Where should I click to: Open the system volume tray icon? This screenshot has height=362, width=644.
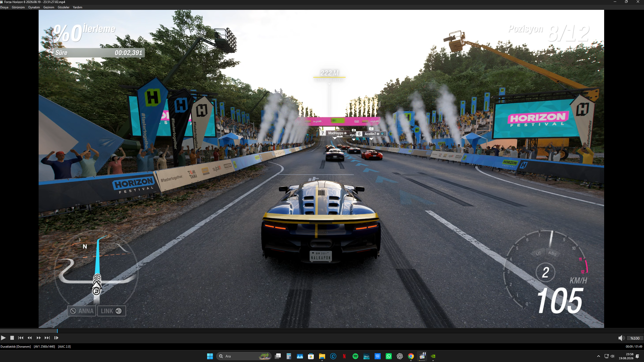pos(612,356)
